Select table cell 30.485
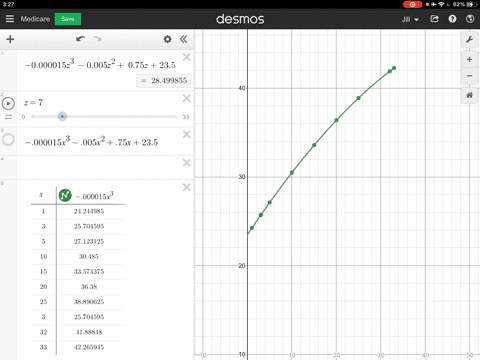This screenshot has height=360, width=480. [89, 256]
